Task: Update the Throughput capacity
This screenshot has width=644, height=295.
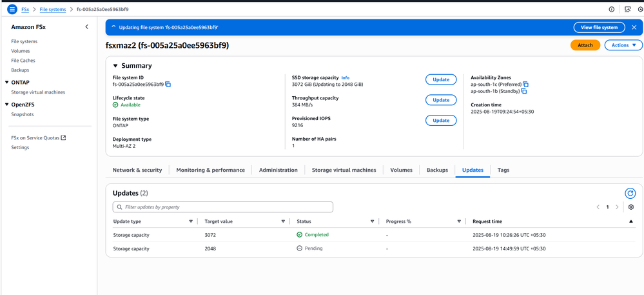Action: [440, 100]
